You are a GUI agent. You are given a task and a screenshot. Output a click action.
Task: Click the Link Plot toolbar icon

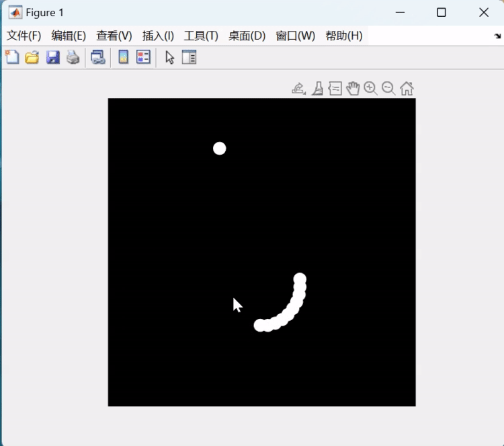97,57
